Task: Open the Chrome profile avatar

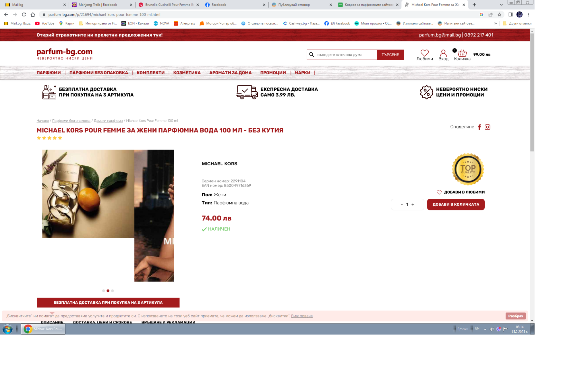Action: pyautogui.click(x=519, y=14)
